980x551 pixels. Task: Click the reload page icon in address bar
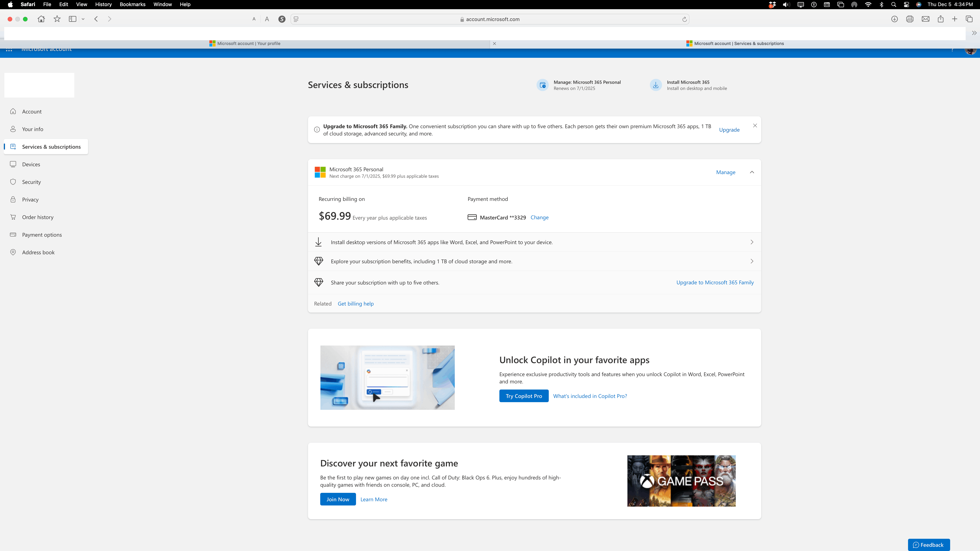[684, 19]
